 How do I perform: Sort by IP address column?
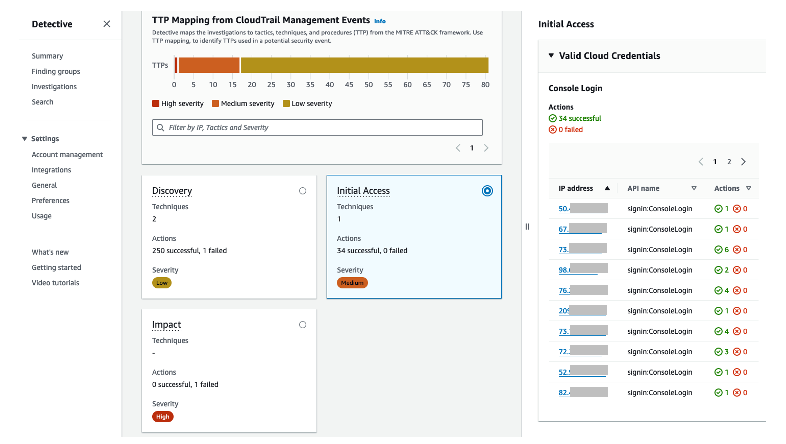[x=584, y=188]
